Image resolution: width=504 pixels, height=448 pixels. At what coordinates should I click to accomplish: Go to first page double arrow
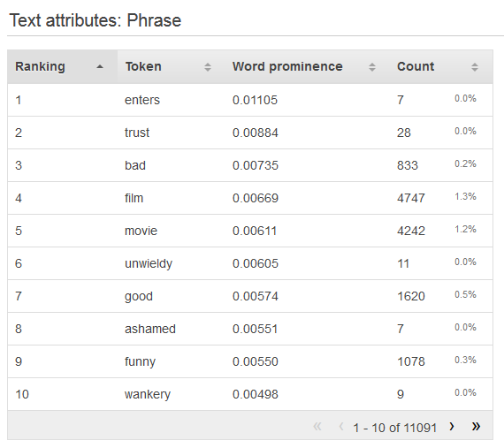coord(317,427)
